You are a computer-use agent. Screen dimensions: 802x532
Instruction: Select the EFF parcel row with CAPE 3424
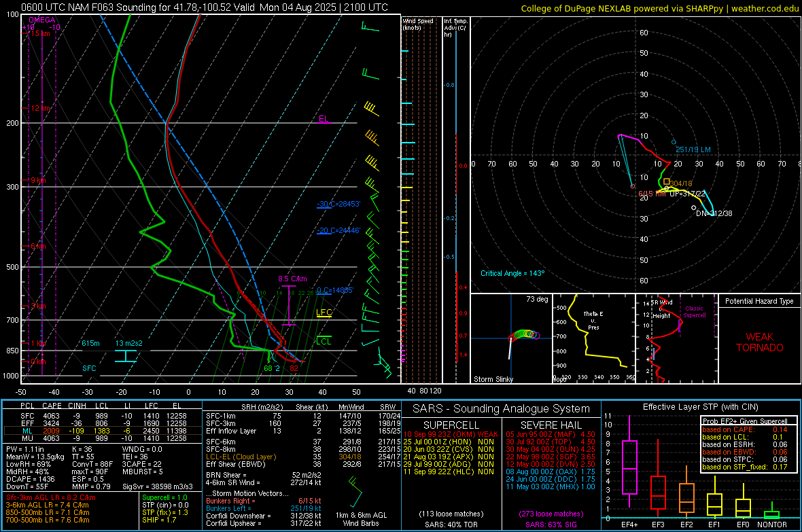pos(103,423)
